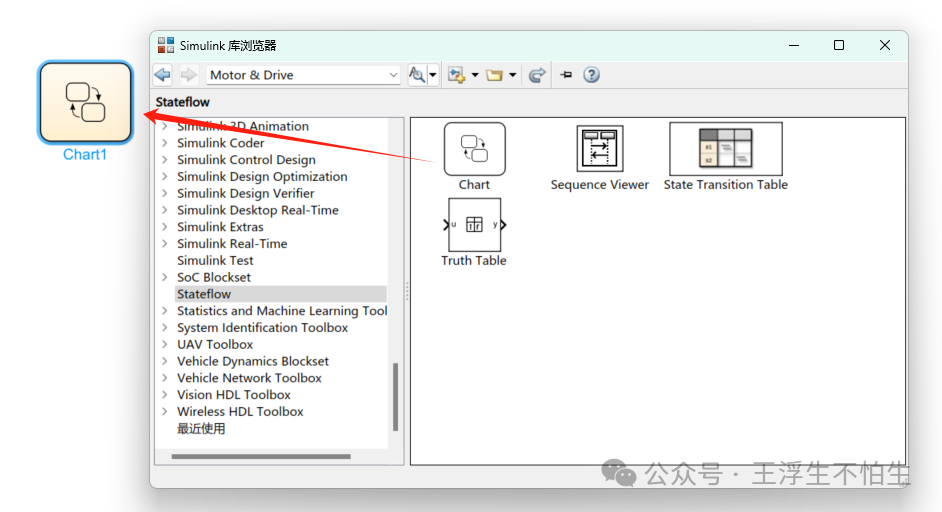Select Simulink Control Design in tree
The height and width of the screenshot is (512, 942).
click(246, 160)
